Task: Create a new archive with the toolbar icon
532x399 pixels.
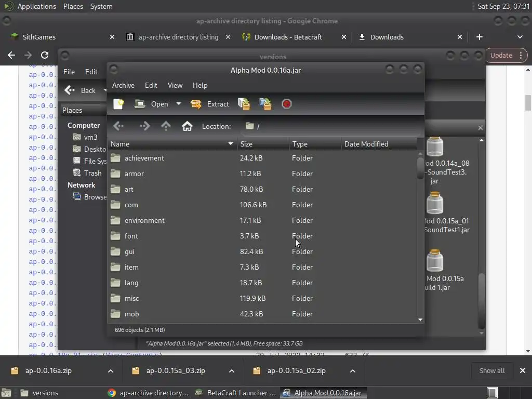Action: click(x=118, y=104)
